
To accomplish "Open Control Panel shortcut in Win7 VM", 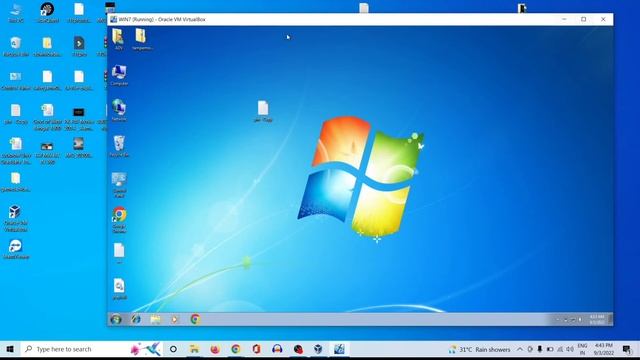I will coord(119,184).
